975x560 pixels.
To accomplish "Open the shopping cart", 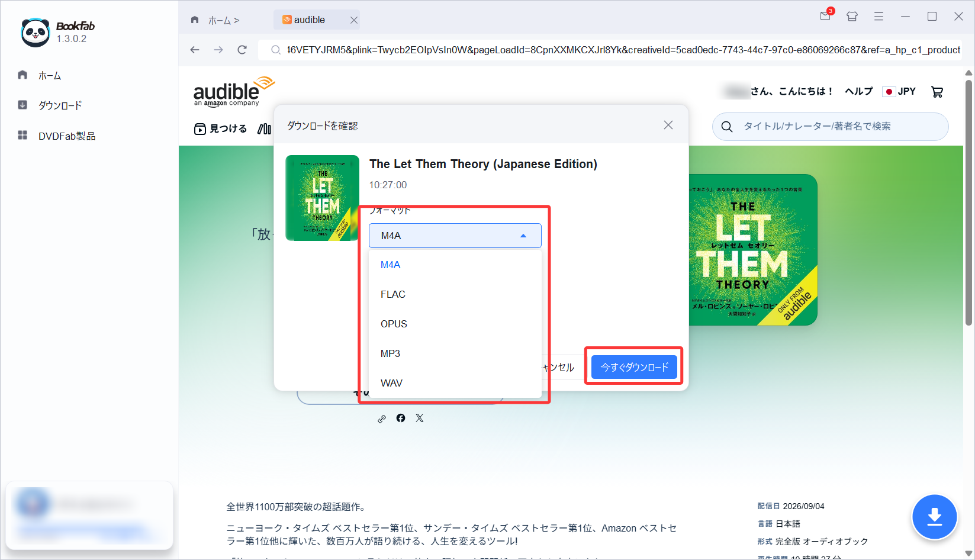I will 937,92.
